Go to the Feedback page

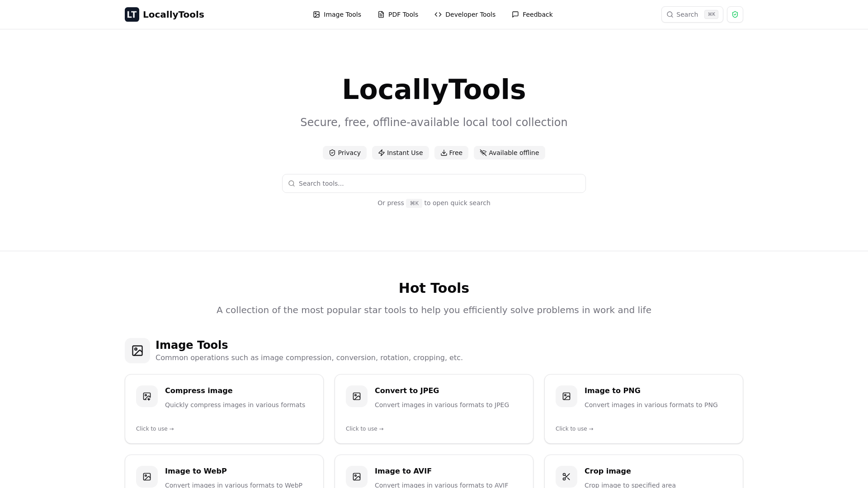coord(532,14)
